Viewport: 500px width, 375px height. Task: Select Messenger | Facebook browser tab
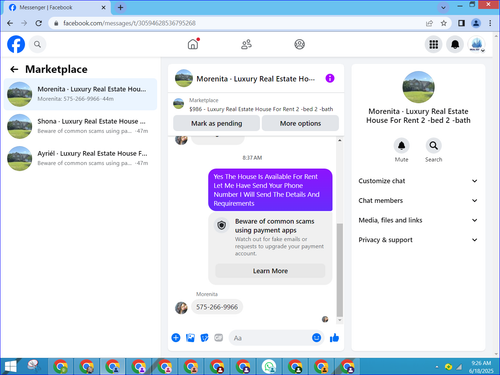tap(57, 7)
